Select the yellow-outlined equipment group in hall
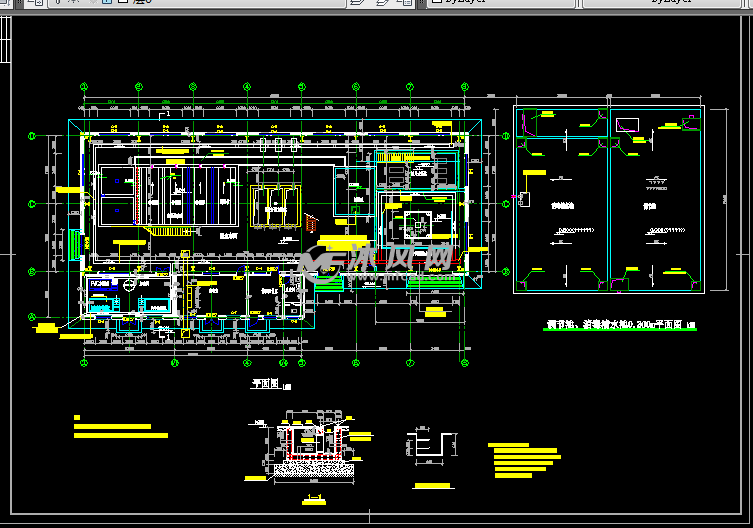The image size is (753, 528). [x=276, y=207]
